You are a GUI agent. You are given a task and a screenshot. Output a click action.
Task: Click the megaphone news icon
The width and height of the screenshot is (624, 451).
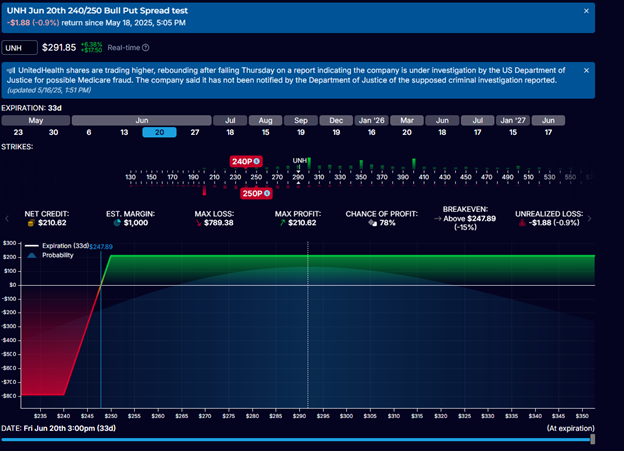[x=11, y=70]
